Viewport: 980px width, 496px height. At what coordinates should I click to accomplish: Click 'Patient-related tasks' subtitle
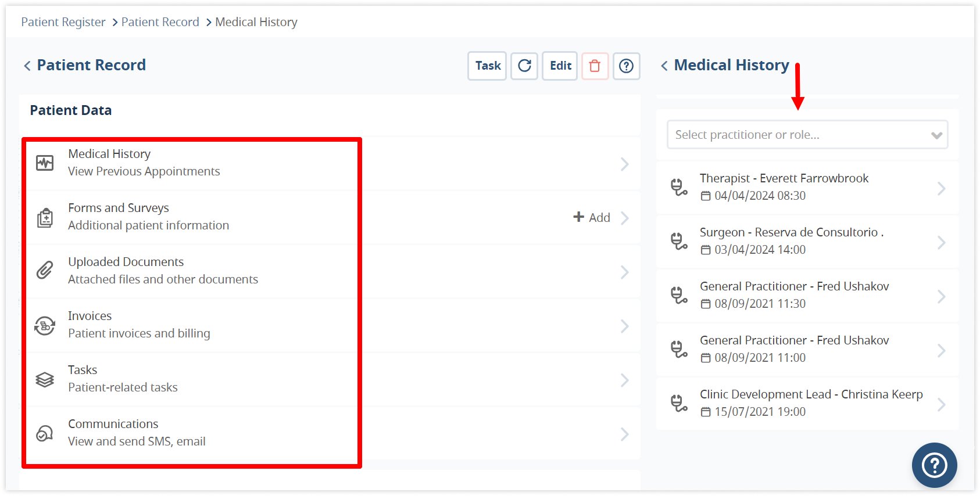click(123, 387)
